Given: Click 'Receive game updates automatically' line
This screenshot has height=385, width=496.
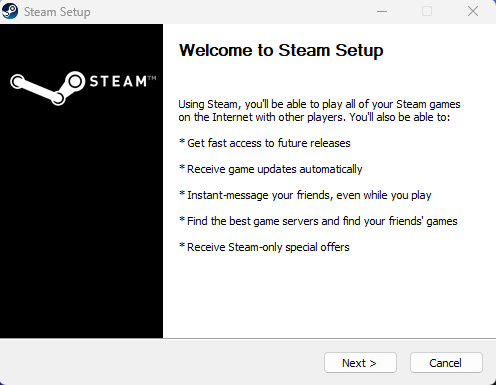Looking at the screenshot, I should pos(270,169).
